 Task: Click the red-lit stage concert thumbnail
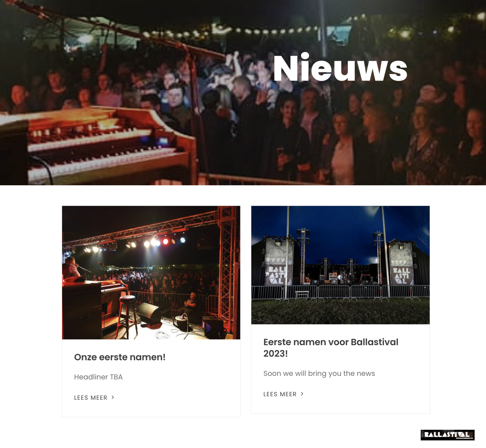[151, 272]
